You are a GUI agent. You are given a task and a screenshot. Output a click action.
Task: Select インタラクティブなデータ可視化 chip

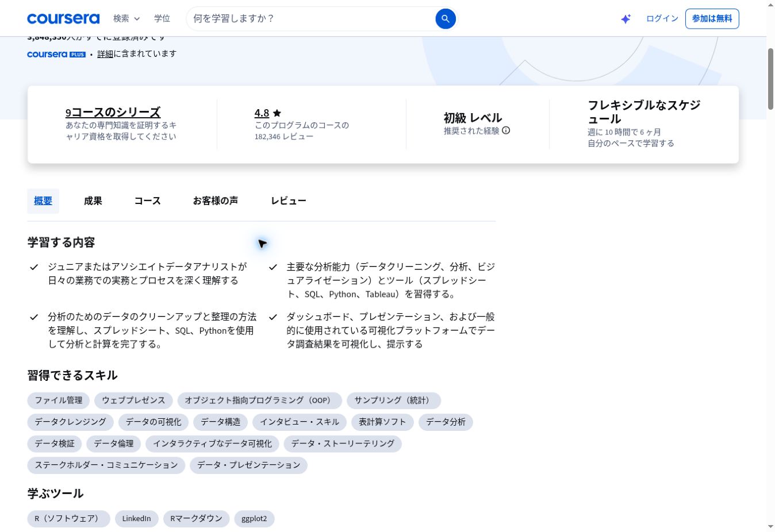[x=213, y=444]
